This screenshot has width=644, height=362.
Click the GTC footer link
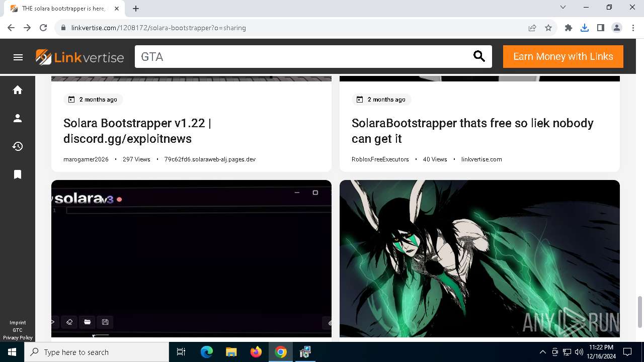[18, 330]
